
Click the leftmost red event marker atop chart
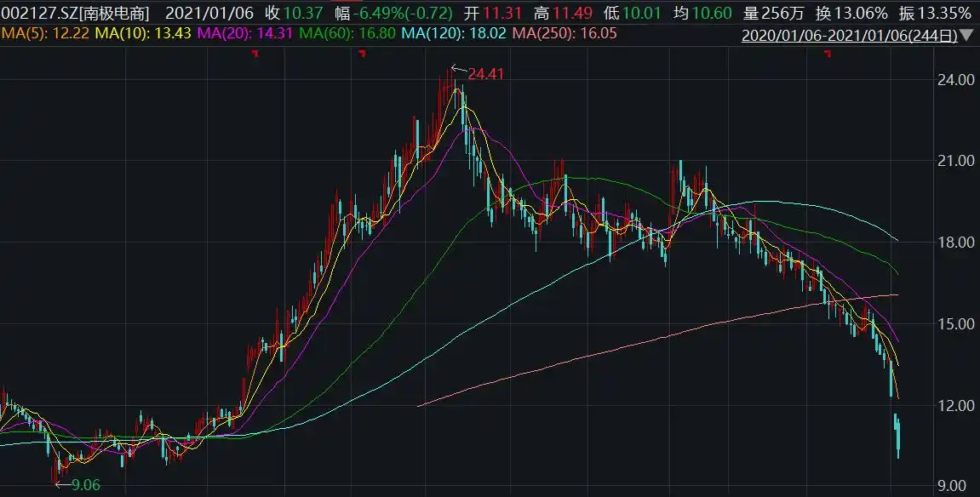(255, 54)
